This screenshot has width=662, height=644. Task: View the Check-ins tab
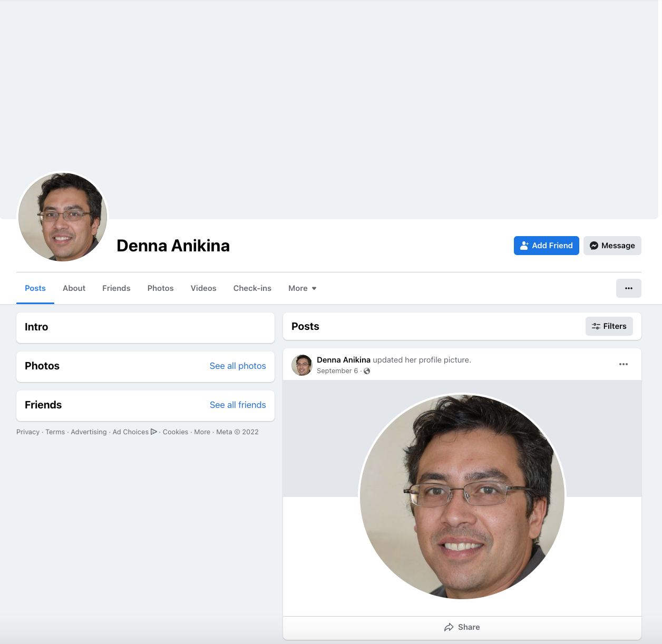pos(252,288)
